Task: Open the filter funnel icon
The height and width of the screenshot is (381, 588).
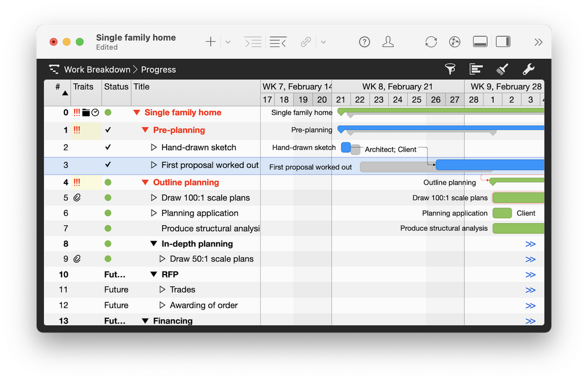Action: (450, 69)
